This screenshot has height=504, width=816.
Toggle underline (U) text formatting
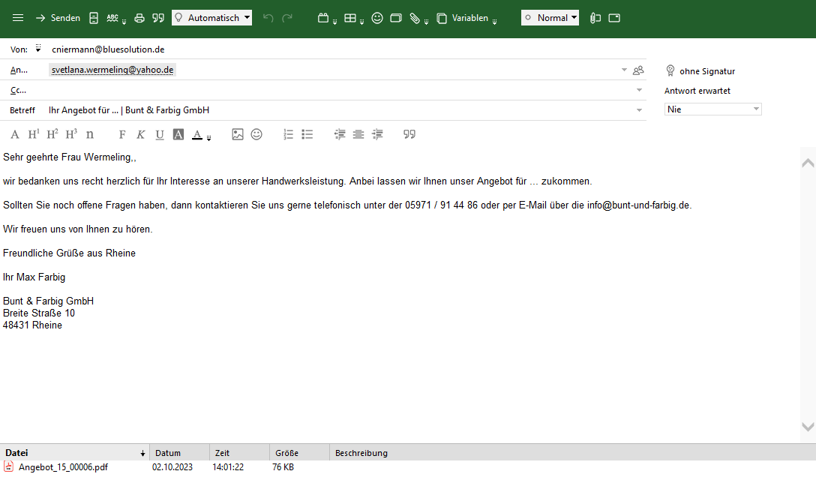(x=160, y=134)
